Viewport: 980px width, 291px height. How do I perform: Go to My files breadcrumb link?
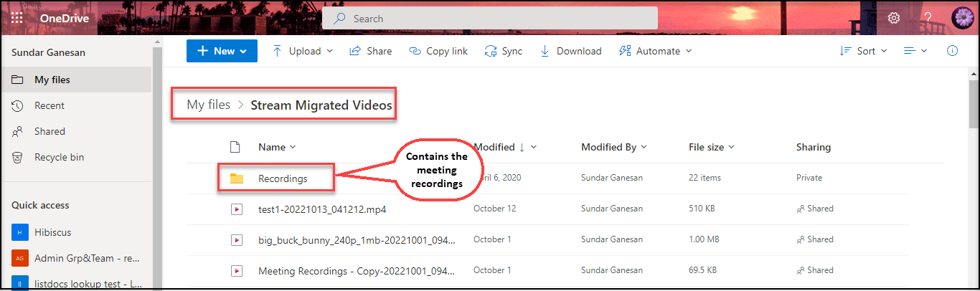[x=209, y=105]
